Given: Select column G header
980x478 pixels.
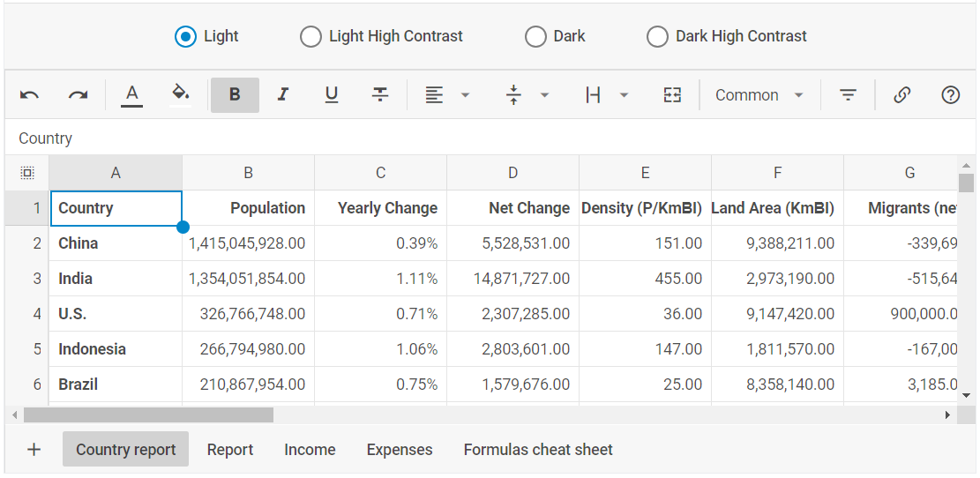Looking at the screenshot, I should 901,173.
